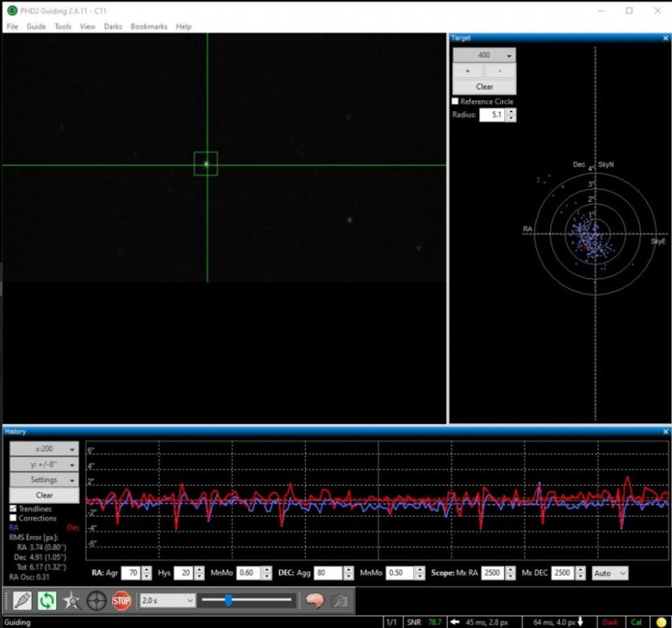
Task: Expand the 2.0 s exposure dropdown
Action: point(167,600)
